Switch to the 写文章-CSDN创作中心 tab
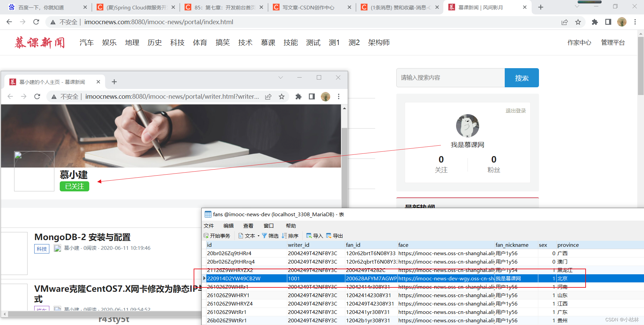 312,7
